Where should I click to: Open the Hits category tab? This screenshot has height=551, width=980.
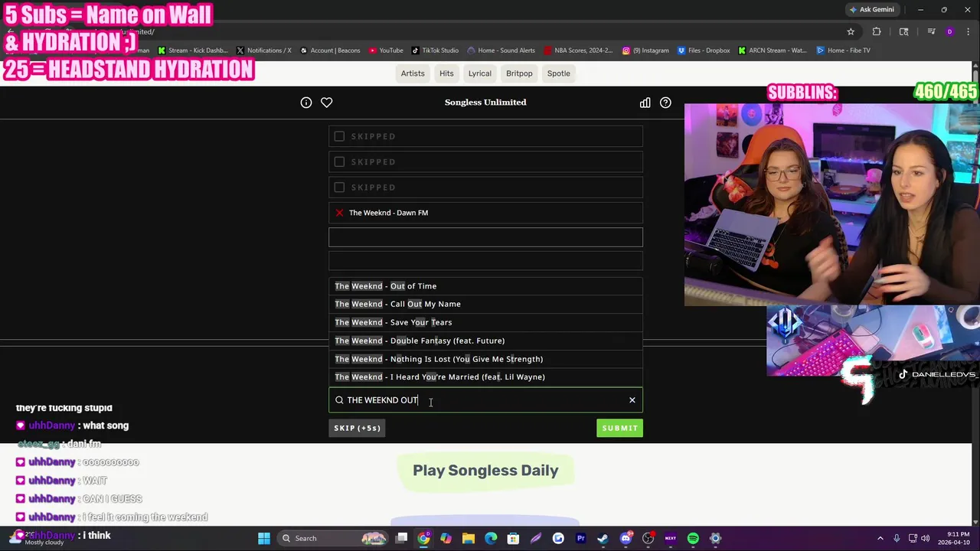tap(446, 73)
